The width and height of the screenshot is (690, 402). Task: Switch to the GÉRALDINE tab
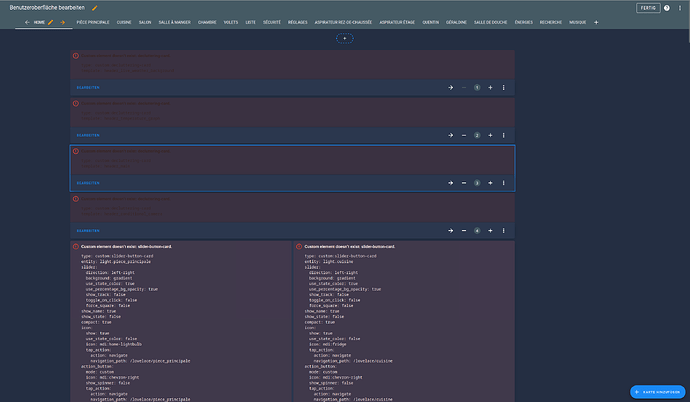point(456,22)
